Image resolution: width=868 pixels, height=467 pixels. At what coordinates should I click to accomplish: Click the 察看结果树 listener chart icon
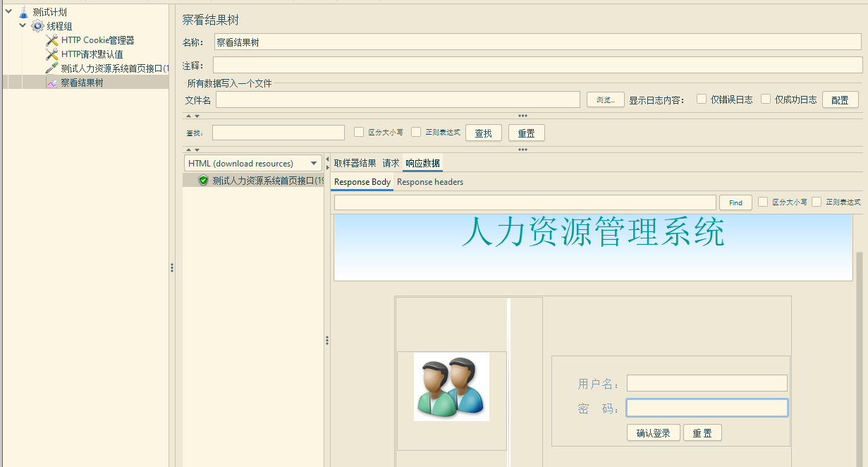(x=51, y=83)
